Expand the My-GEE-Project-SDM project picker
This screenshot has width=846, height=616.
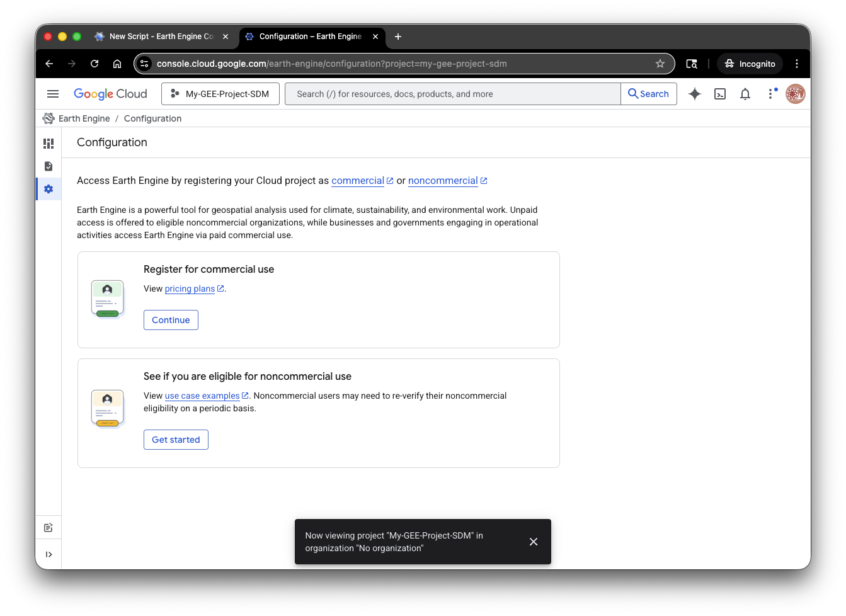pyautogui.click(x=220, y=93)
